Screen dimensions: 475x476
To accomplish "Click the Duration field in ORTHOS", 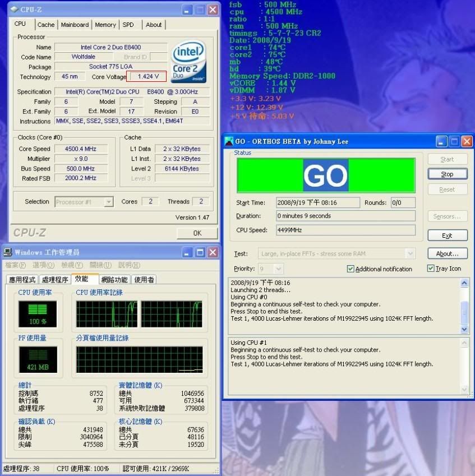I will point(345,216).
